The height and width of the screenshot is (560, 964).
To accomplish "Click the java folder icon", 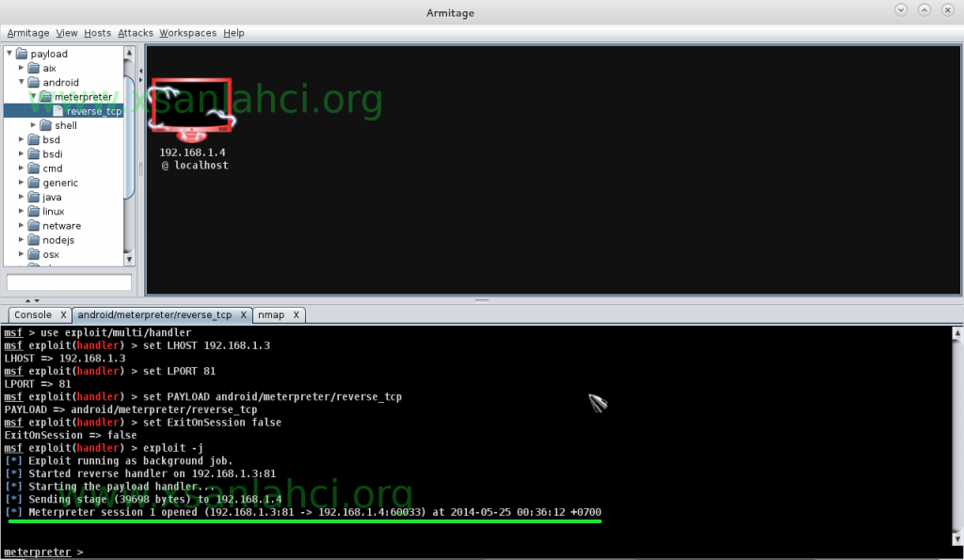I will coord(34,197).
